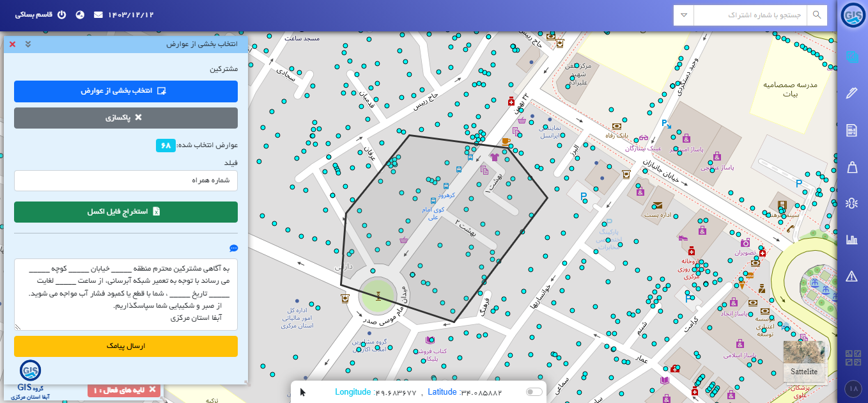Click the میدان امام موسی صدر roundabout monument
The image size is (868, 403).
pos(379,295)
